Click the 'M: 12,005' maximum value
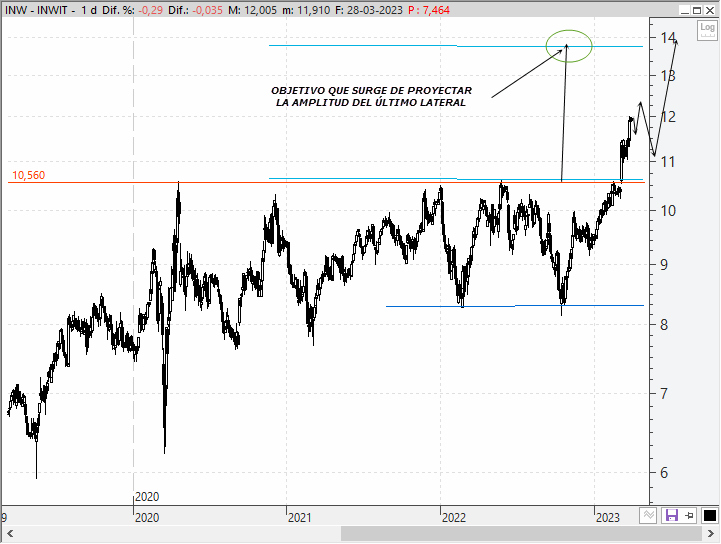The height and width of the screenshot is (544, 721). click(x=252, y=10)
